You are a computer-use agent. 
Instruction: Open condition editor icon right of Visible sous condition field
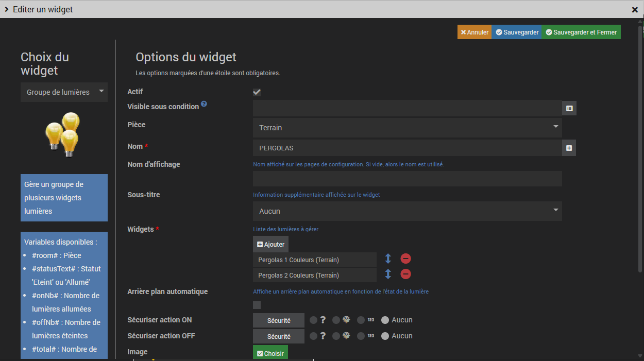click(x=569, y=108)
